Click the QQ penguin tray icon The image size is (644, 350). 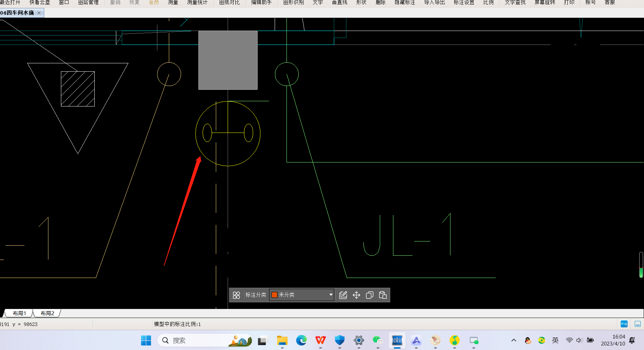528,340
